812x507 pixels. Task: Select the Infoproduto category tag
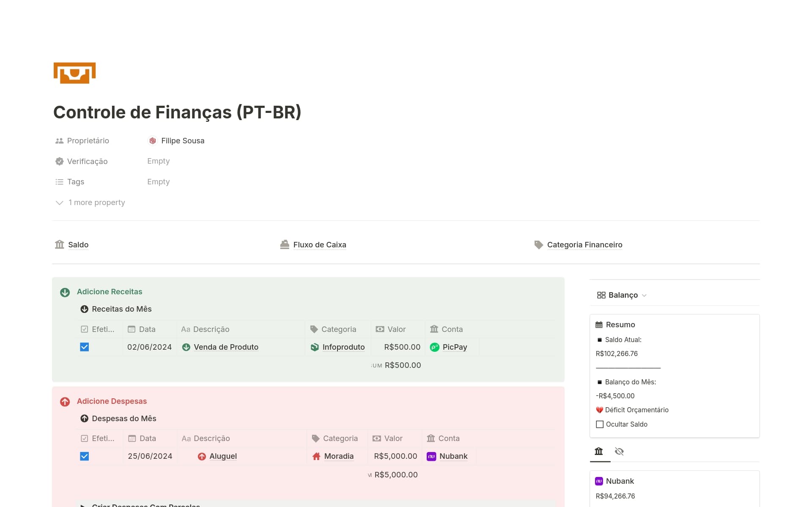(x=343, y=347)
